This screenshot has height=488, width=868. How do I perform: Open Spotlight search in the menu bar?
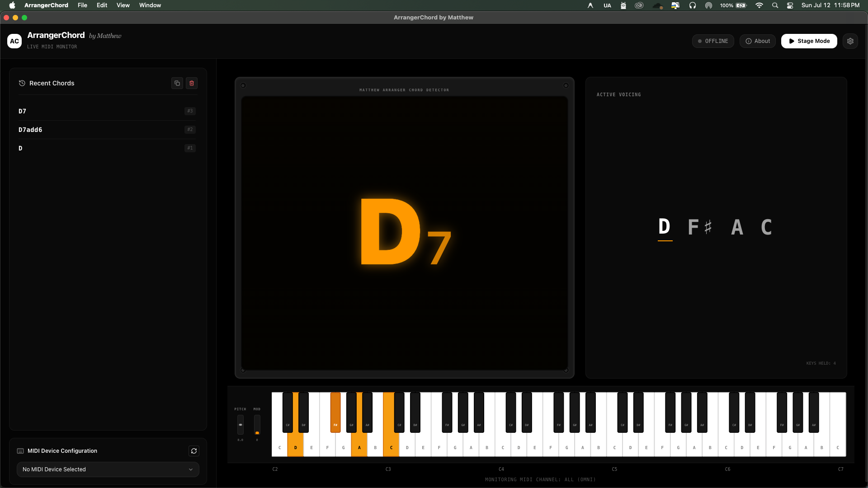(x=775, y=5)
